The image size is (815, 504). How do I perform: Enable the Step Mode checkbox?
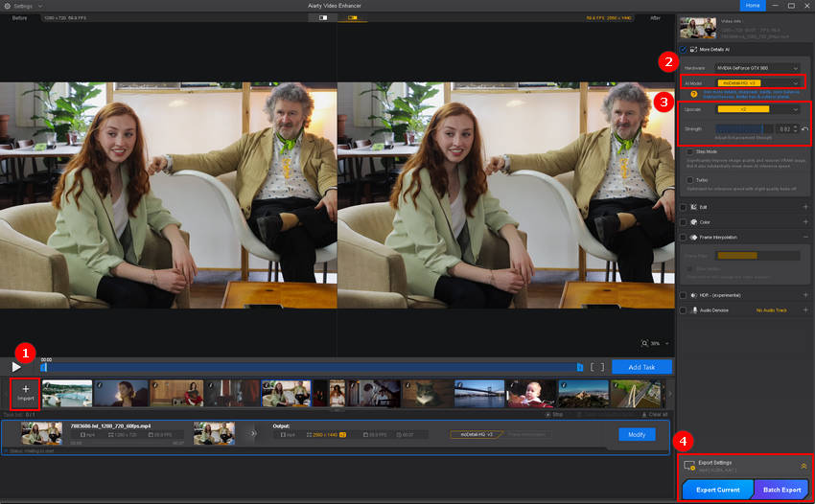pos(689,151)
